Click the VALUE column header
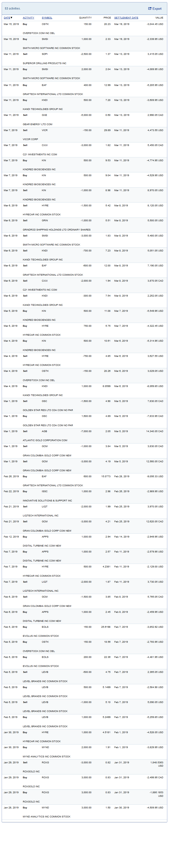 coord(159,18)
